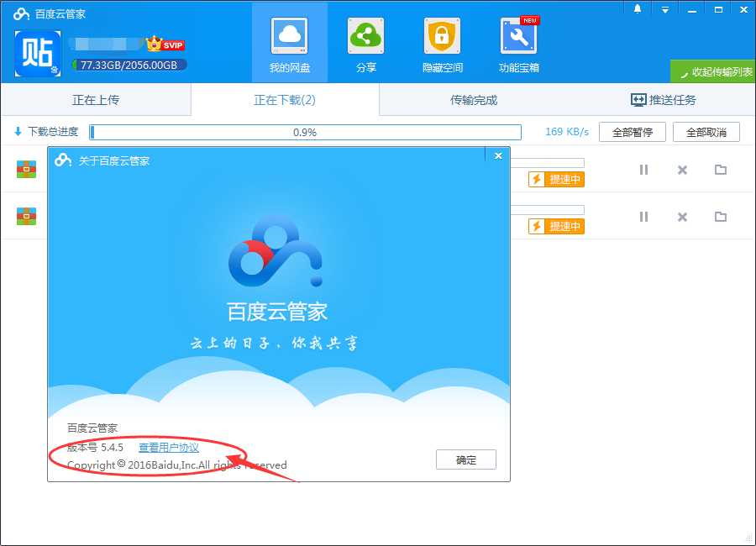The image size is (756, 546).
Task: Click the notification bell icon
Action: [638, 9]
